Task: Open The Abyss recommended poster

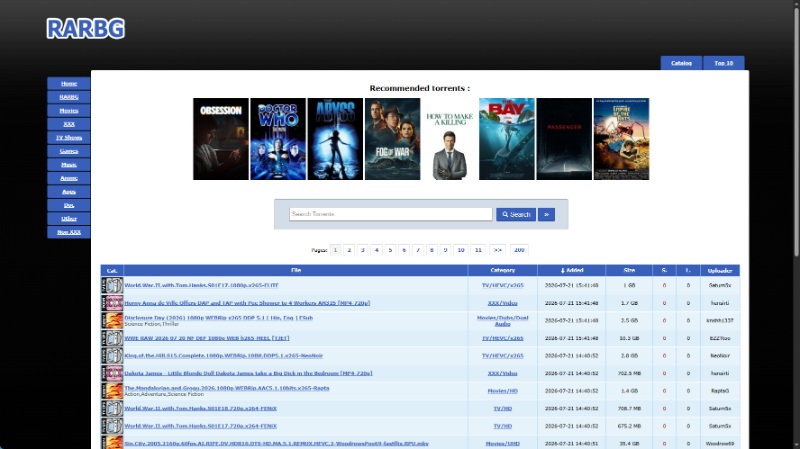Action: coord(335,139)
